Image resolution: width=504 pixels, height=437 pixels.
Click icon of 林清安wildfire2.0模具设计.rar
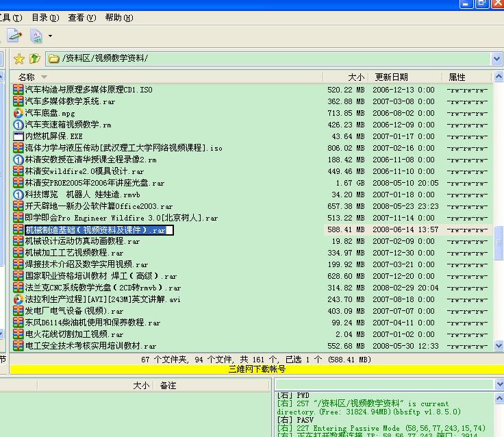click(x=18, y=171)
